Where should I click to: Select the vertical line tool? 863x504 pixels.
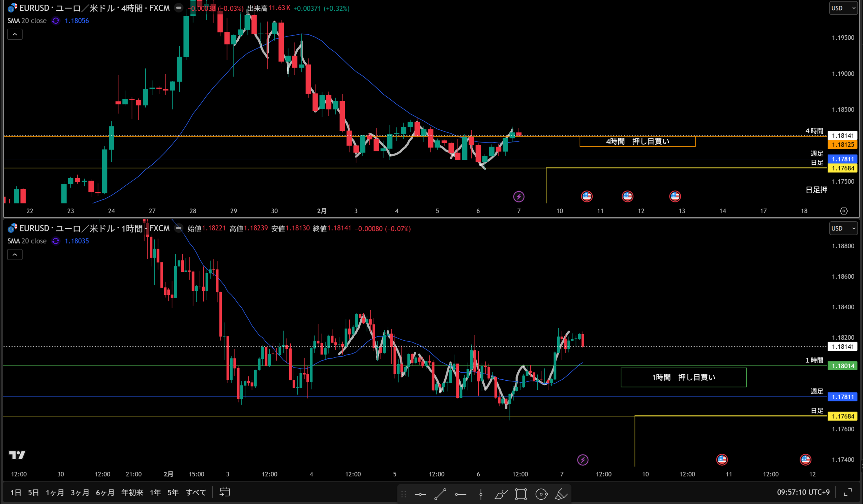click(481, 494)
